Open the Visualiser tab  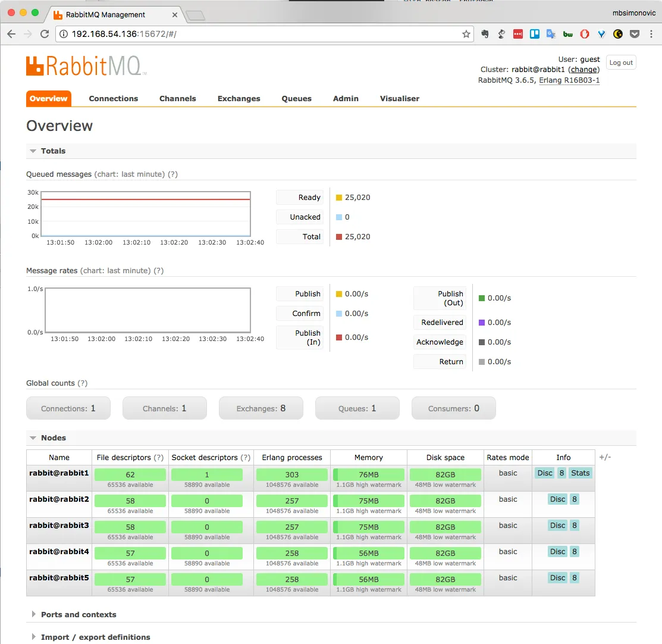(x=399, y=98)
